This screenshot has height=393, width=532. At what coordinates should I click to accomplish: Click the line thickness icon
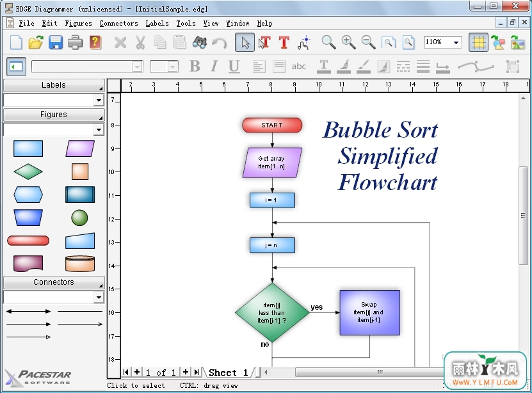pos(423,67)
